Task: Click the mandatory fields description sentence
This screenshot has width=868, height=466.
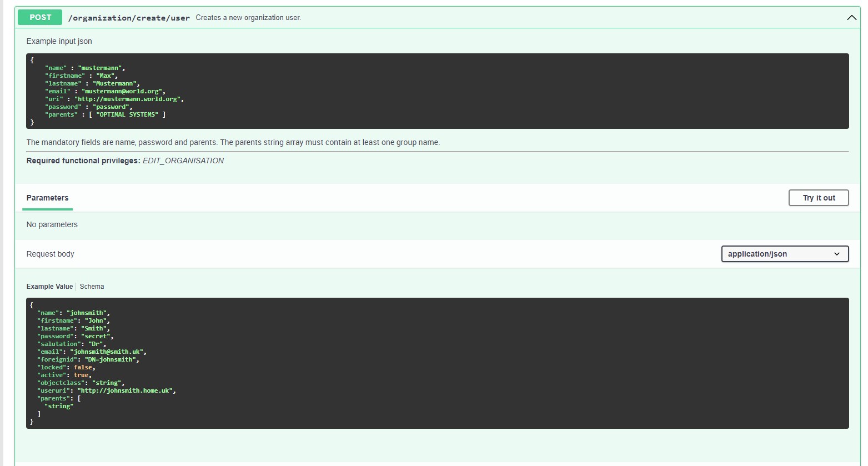Action: (x=233, y=142)
